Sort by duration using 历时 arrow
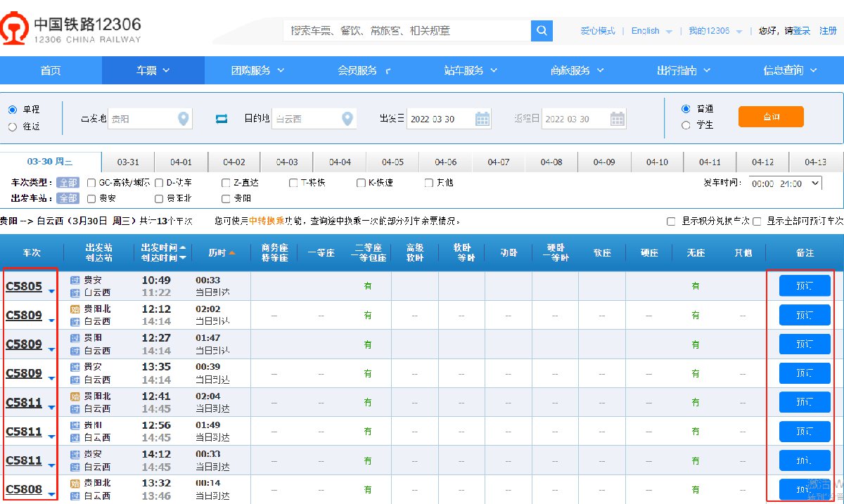This screenshot has height=504, width=844. pyautogui.click(x=232, y=252)
